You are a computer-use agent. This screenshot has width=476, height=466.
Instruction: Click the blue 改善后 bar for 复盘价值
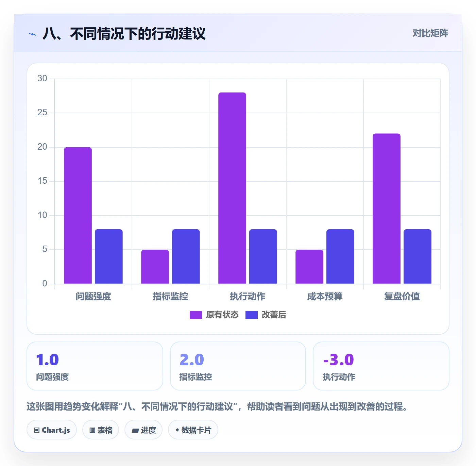click(418, 256)
